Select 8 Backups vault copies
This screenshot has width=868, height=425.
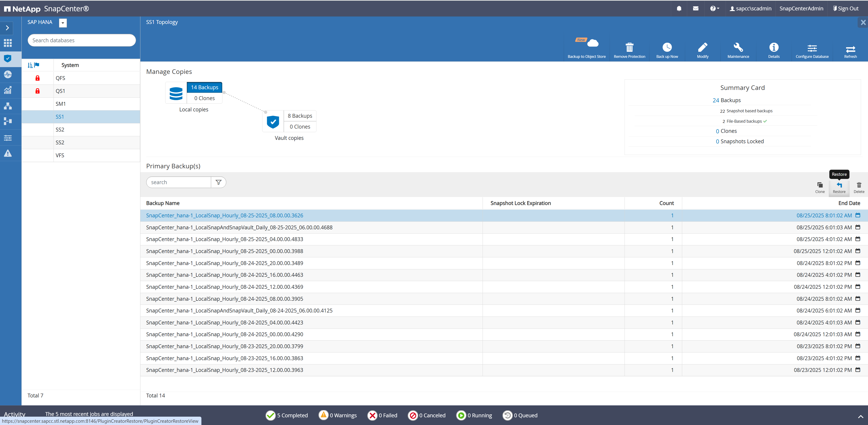300,116
